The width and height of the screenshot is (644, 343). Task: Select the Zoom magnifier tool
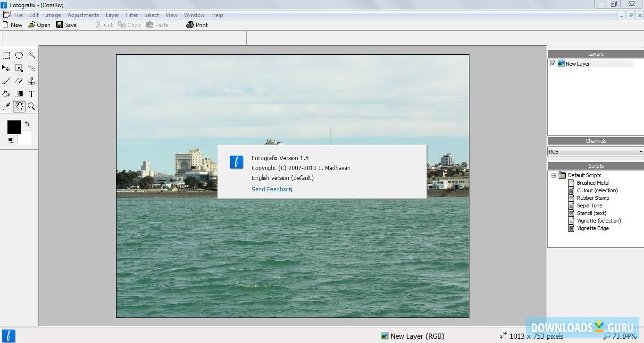coord(32,106)
